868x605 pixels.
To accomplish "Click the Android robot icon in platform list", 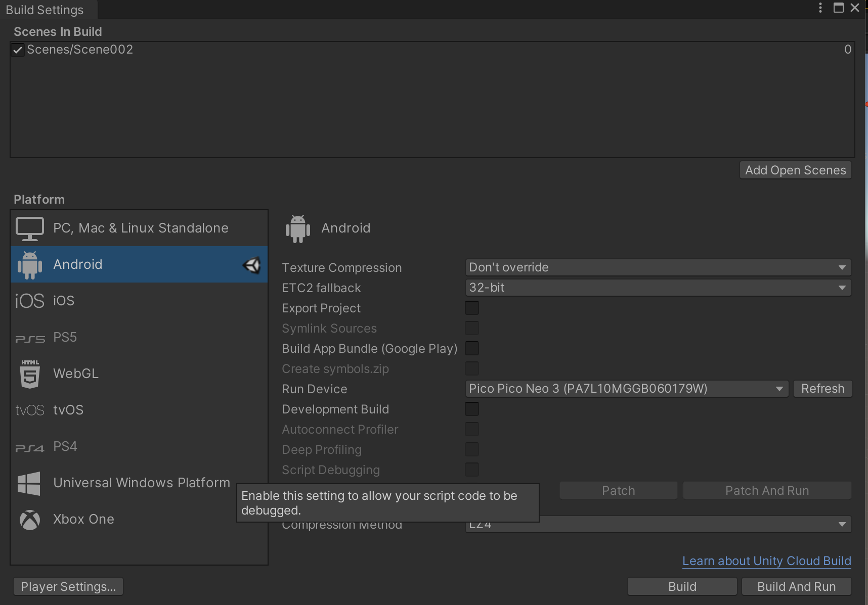I will click(30, 265).
